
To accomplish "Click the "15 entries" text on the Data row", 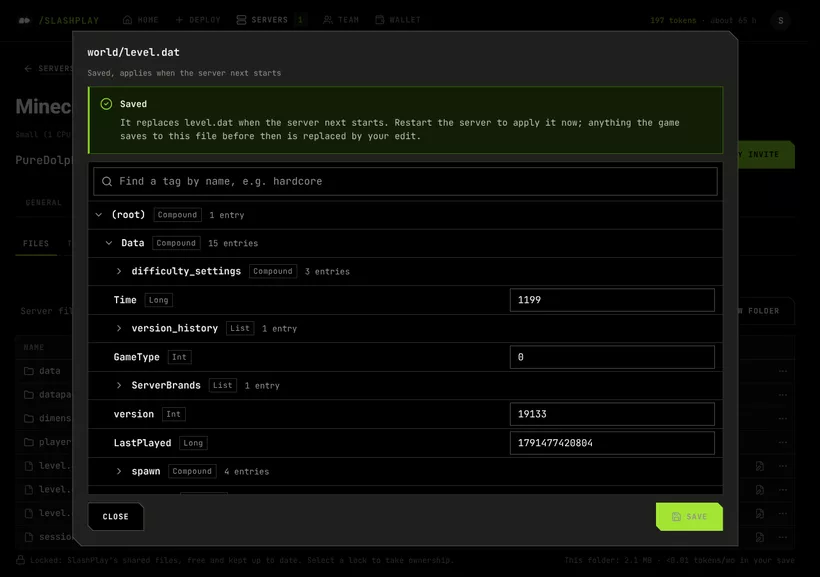I will 233,243.
